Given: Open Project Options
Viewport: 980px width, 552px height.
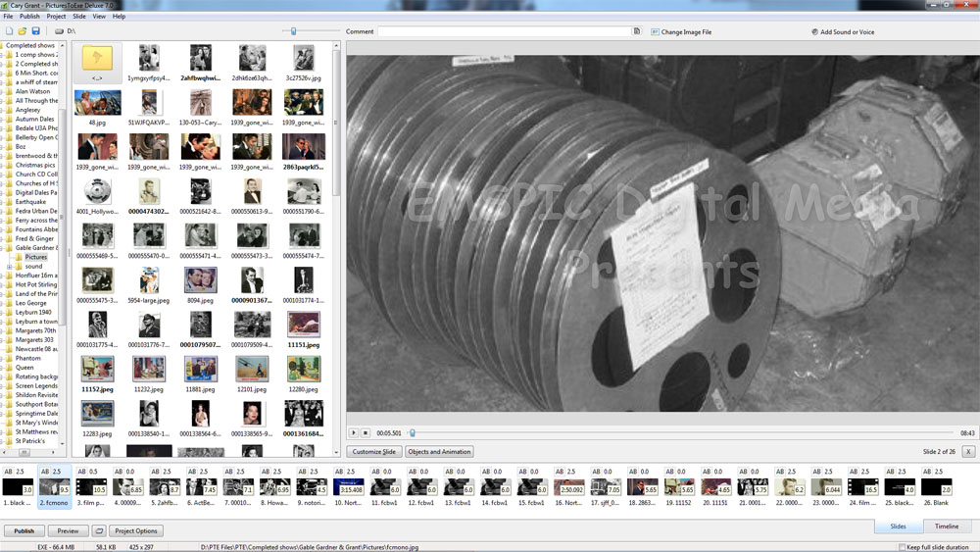Looking at the screenshot, I should (136, 530).
